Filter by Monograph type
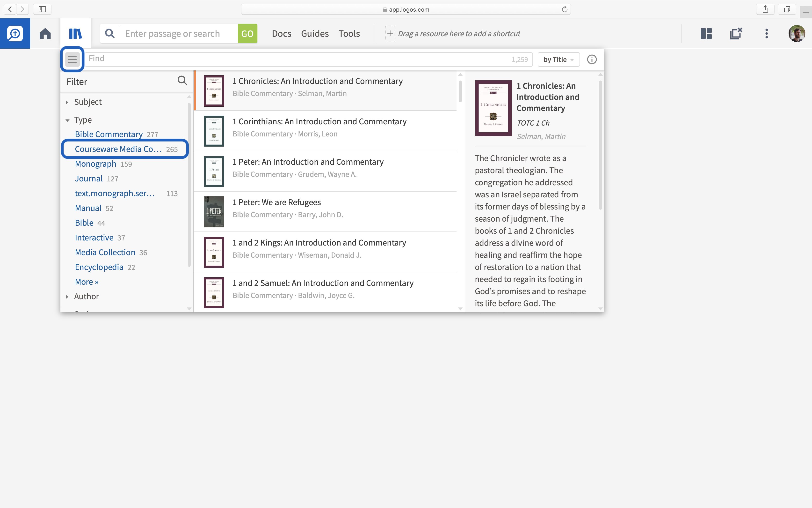This screenshot has height=508, width=812. point(96,164)
